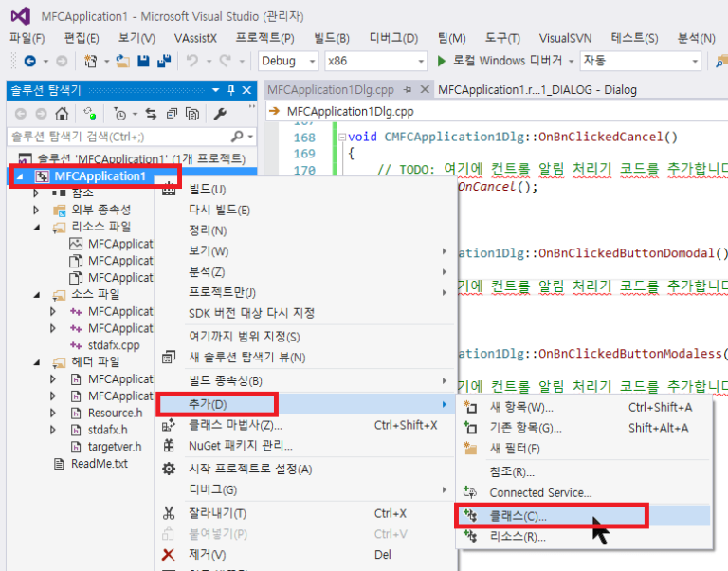The width and height of the screenshot is (728, 571).
Task: Select 클래스(C)... in submenu
Action: 584,516
